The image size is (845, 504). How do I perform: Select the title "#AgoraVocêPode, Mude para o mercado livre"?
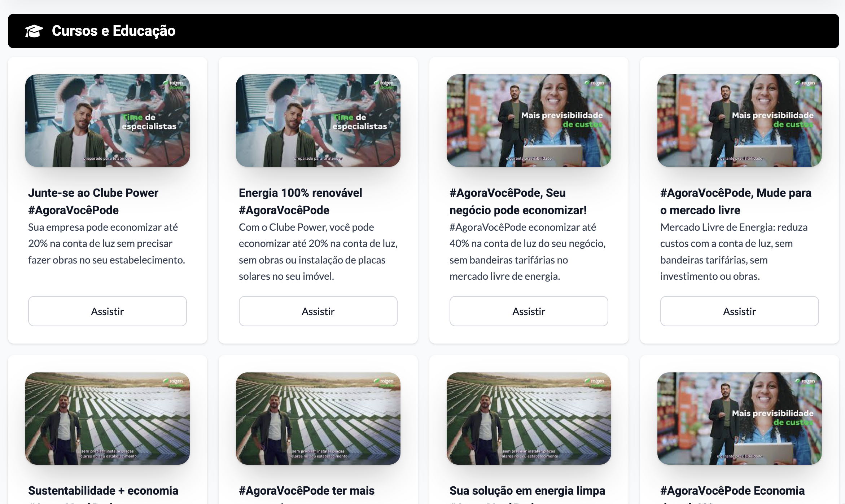click(x=736, y=202)
